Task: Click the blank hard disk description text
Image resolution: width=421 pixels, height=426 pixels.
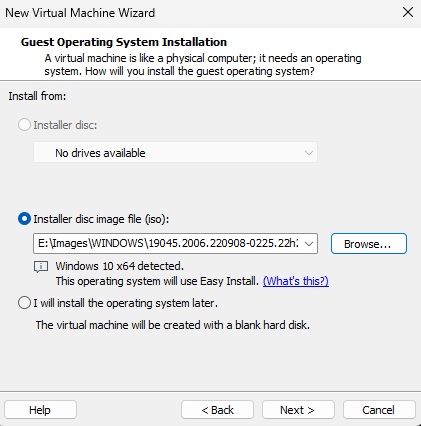Action: [x=173, y=325]
